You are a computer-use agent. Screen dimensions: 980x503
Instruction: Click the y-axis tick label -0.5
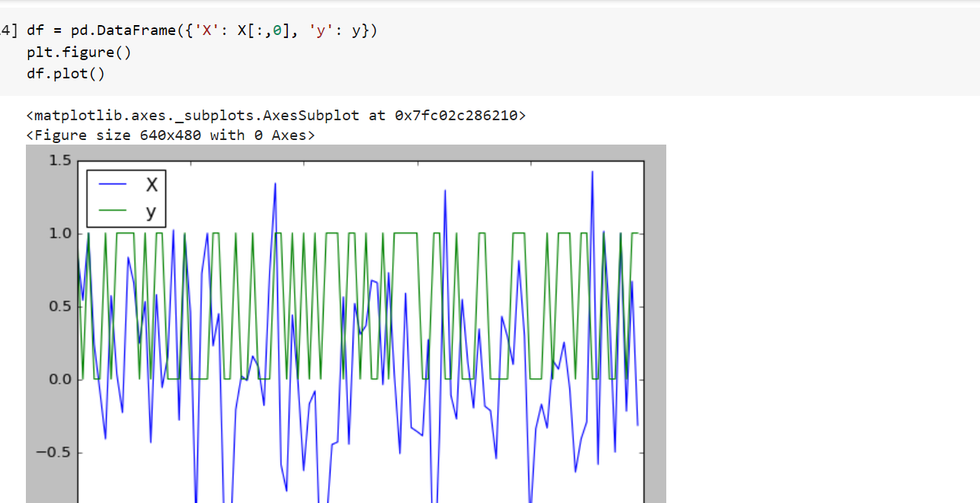pos(55,452)
